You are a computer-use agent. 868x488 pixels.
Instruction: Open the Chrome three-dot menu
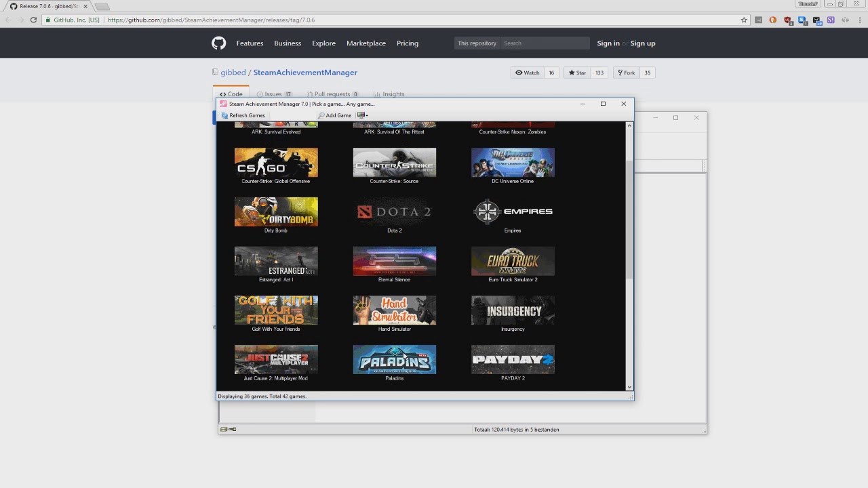click(859, 20)
